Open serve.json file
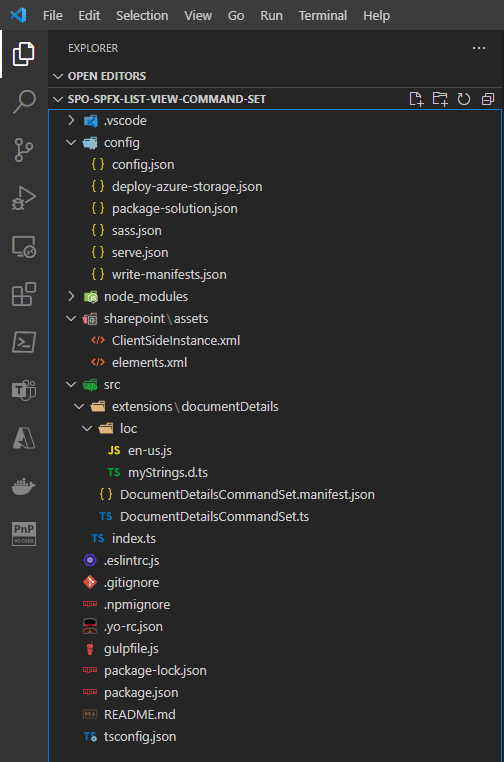The width and height of the screenshot is (504, 762). coord(275,253)
